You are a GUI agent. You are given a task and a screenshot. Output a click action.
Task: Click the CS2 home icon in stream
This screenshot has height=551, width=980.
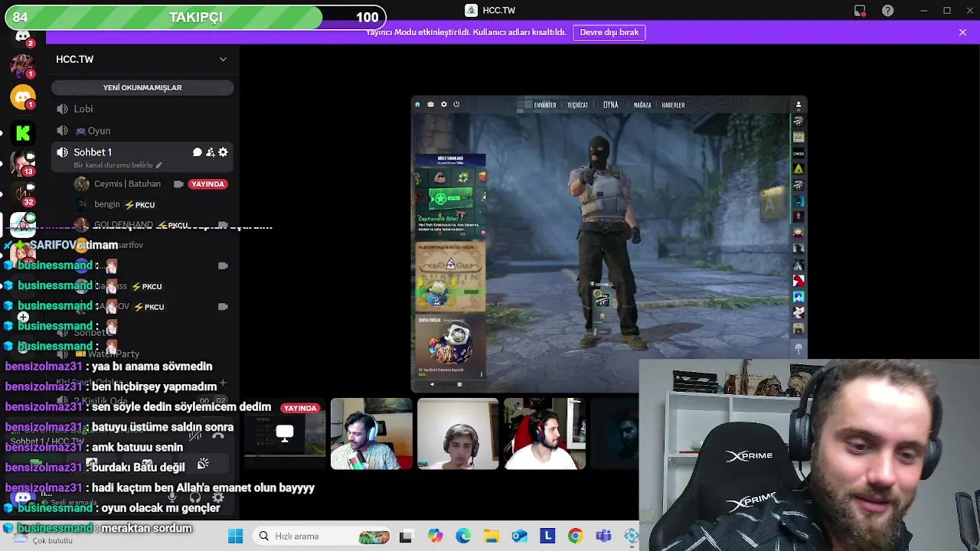point(417,105)
